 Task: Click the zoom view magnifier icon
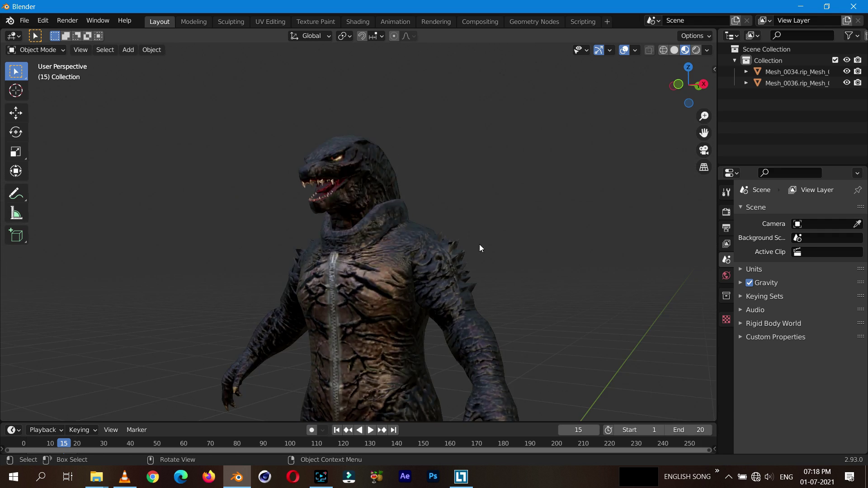704,116
